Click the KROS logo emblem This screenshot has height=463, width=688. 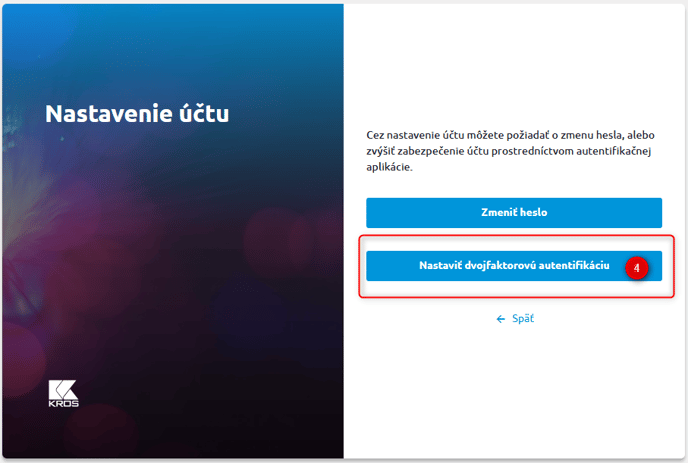coord(63,390)
